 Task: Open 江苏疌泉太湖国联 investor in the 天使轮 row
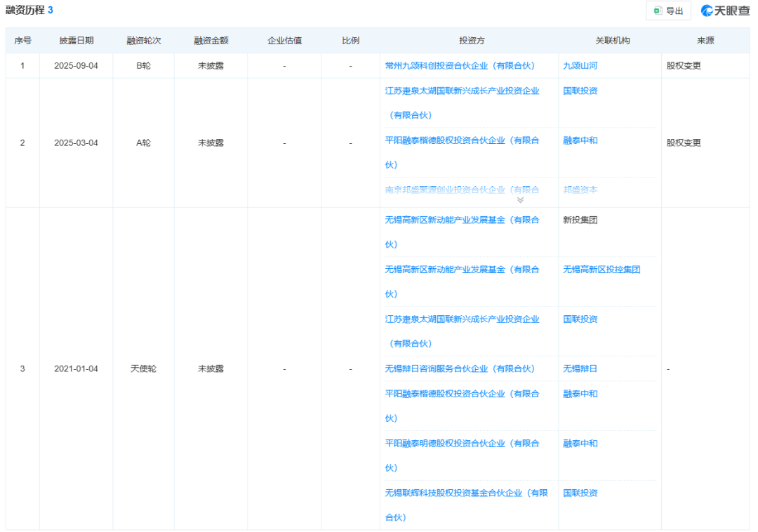[462, 331]
